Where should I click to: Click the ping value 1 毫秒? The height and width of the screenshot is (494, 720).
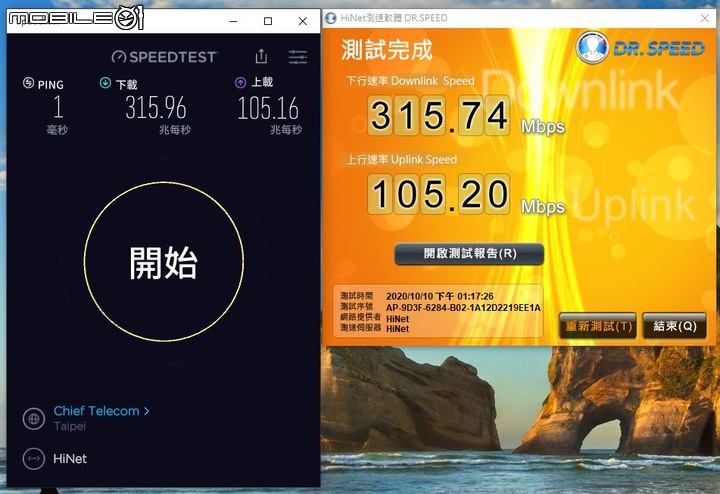(57, 114)
